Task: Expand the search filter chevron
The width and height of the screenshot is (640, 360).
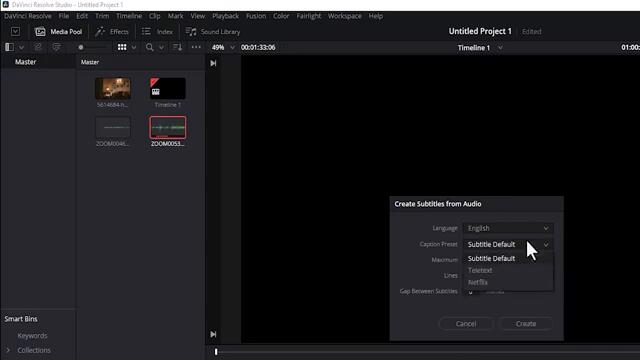Action: click(x=161, y=48)
